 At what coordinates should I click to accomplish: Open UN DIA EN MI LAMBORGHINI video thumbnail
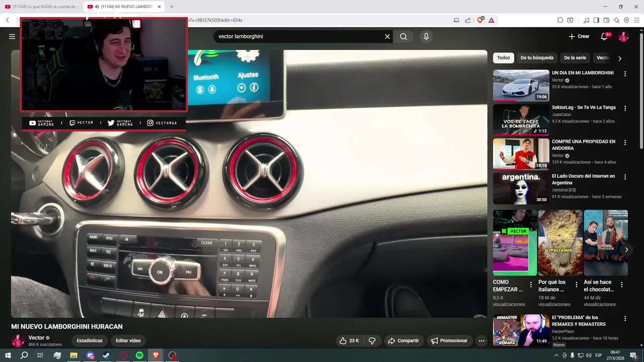pyautogui.click(x=521, y=85)
